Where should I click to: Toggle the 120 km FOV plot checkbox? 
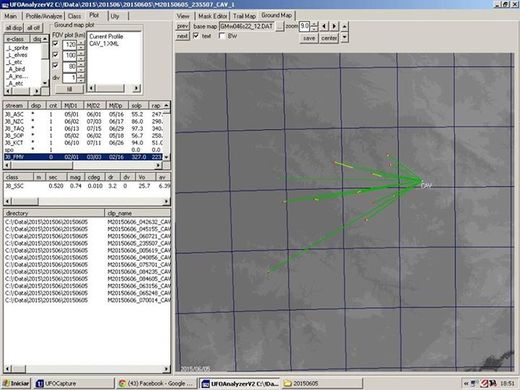(56, 44)
